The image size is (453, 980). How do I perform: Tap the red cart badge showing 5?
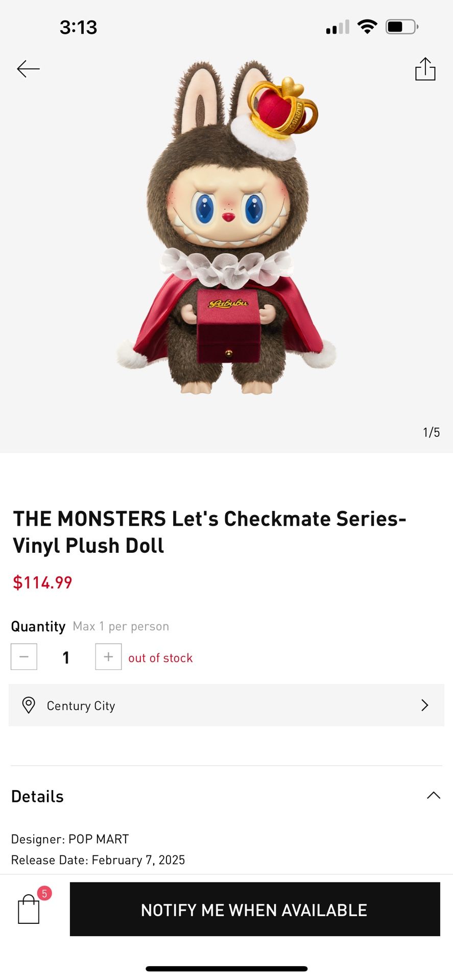click(44, 893)
